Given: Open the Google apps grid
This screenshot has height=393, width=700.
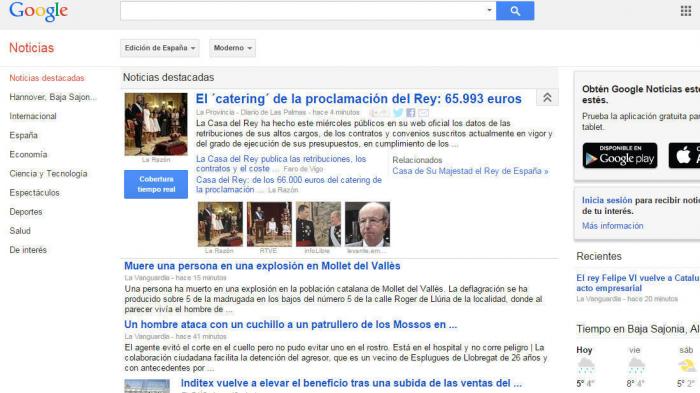Looking at the screenshot, I should pyautogui.click(x=686, y=11).
